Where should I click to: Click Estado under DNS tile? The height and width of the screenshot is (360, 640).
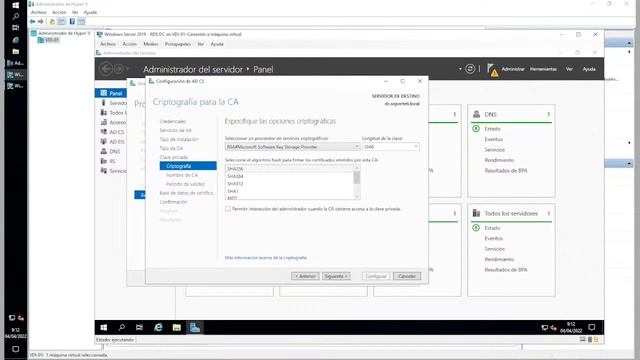[492, 129]
